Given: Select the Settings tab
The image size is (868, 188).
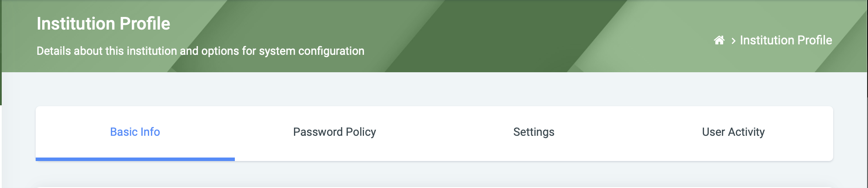Looking at the screenshot, I should [534, 132].
